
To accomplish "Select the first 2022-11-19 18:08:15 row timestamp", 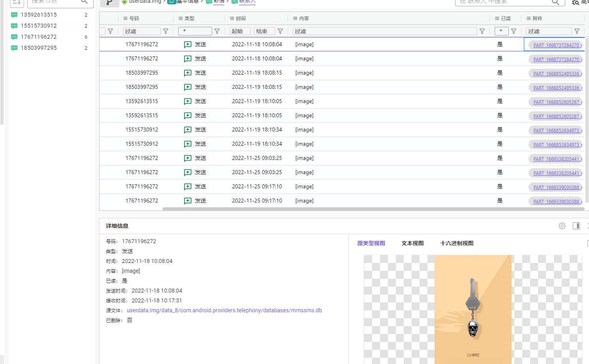I will click(257, 73).
